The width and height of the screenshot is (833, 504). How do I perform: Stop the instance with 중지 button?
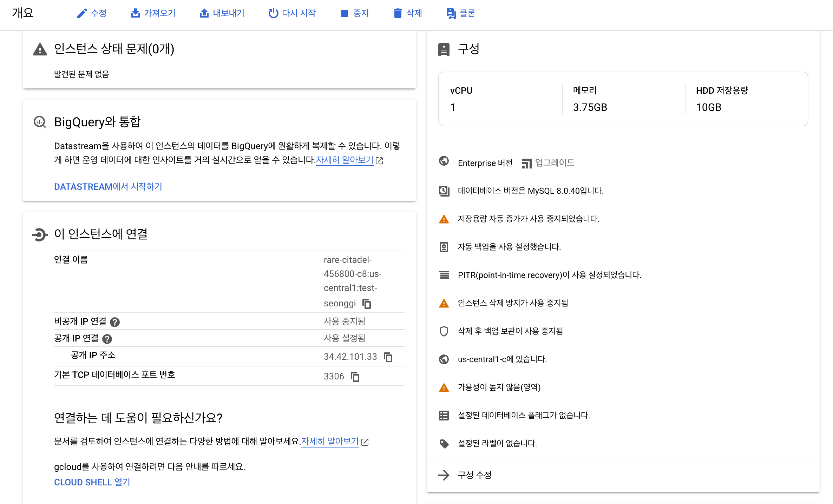pyautogui.click(x=355, y=13)
